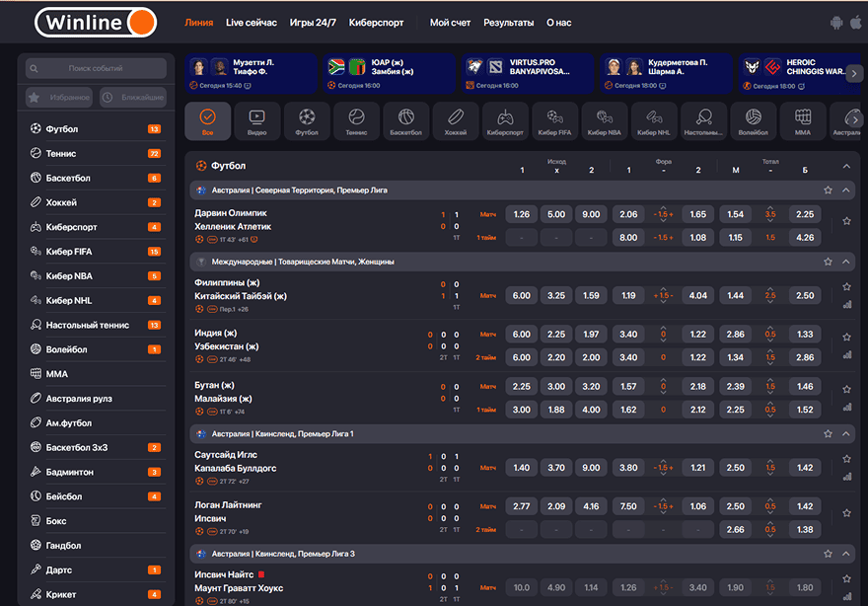Screen dimensions: 868x606
Task: Open the Android app download icon
Action: (x=835, y=23)
